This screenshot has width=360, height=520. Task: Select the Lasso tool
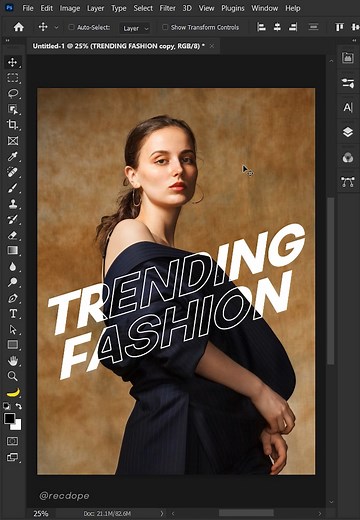click(x=13, y=93)
